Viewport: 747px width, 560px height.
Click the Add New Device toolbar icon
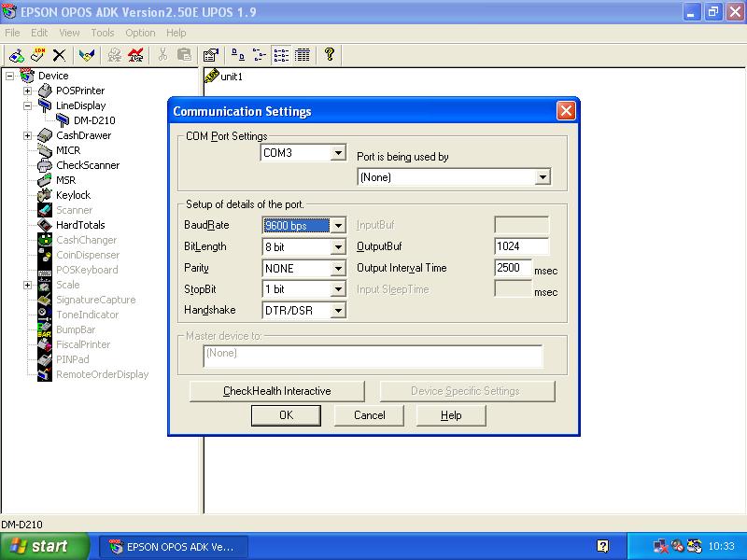pos(16,55)
